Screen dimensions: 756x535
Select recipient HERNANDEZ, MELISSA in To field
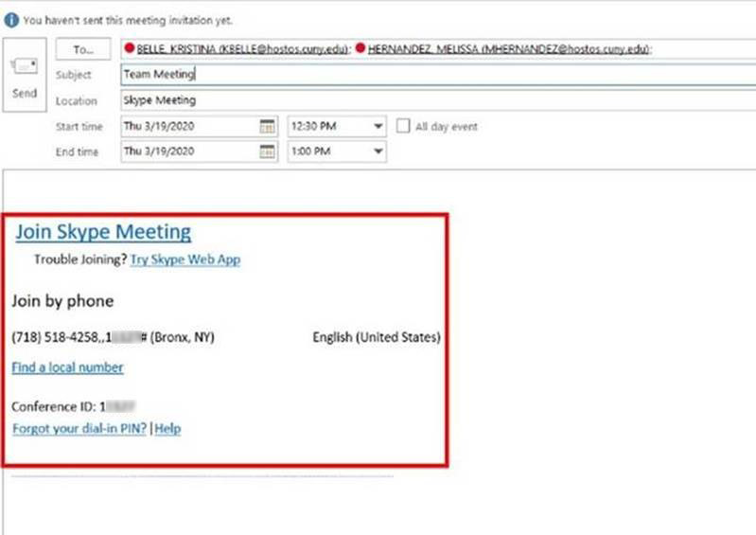coord(509,48)
